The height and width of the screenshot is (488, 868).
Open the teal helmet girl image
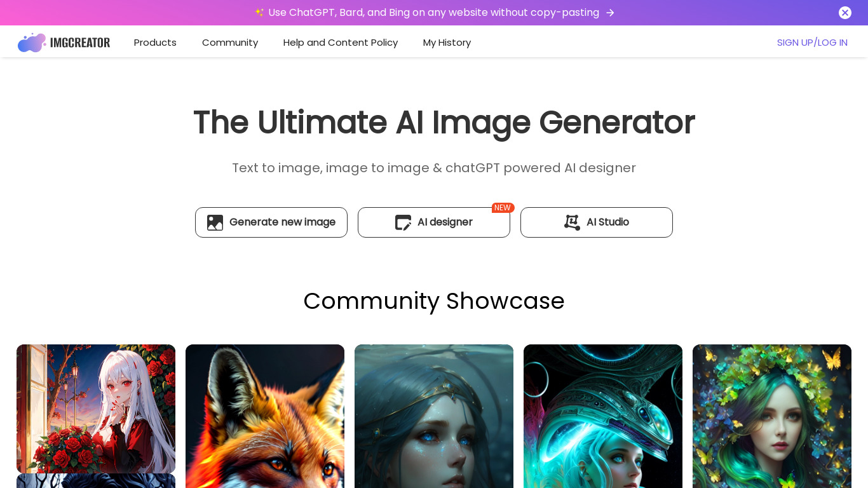point(603,416)
